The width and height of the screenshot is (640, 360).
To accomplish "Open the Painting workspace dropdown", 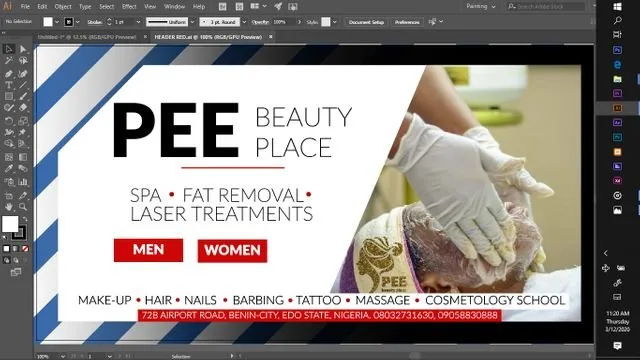I will [481, 7].
